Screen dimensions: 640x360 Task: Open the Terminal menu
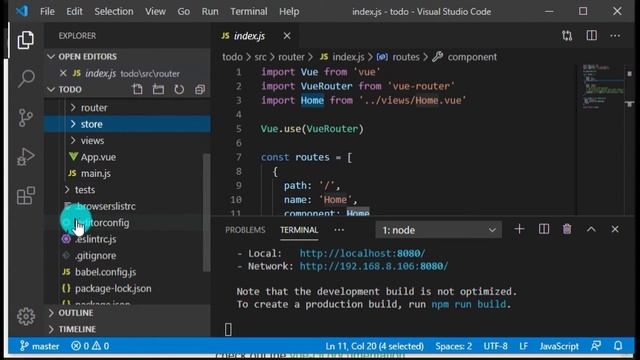pyautogui.click(x=249, y=11)
